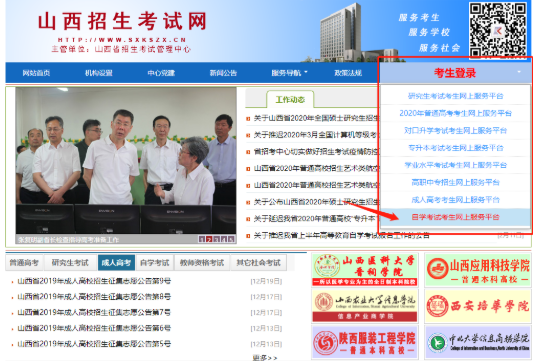Open the 山西农业大学信息学院 banner
This screenshot has height=361, width=533.
[x=365, y=306]
